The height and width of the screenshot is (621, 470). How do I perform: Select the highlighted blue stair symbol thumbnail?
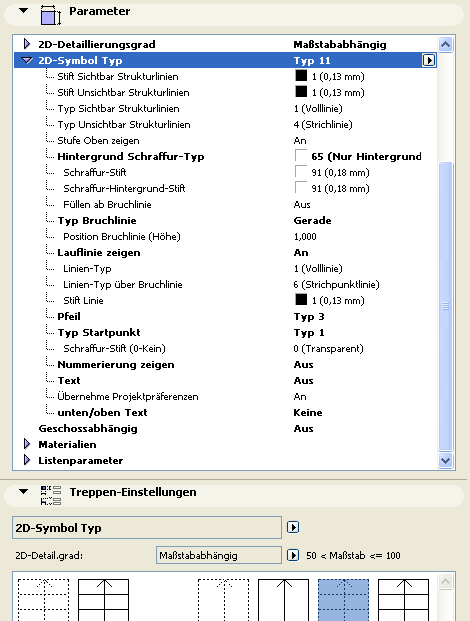tap(344, 600)
